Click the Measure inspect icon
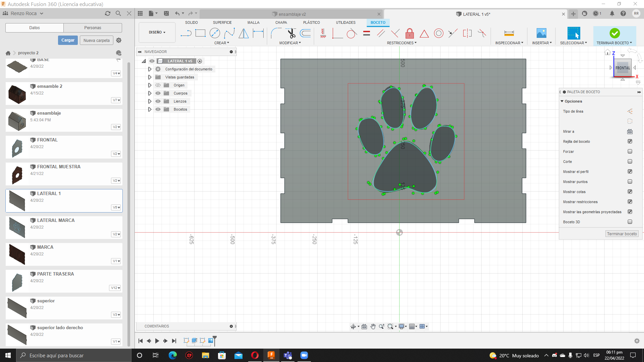The image size is (644, 362). (509, 33)
